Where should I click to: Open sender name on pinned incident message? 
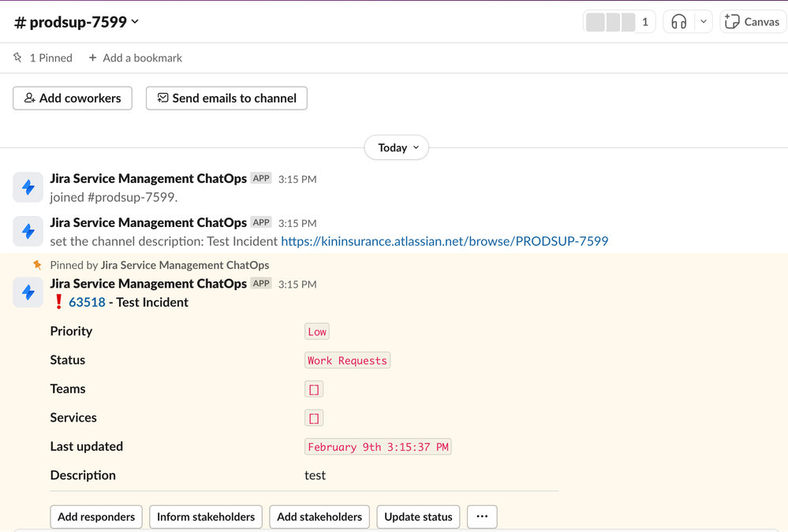click(x=148, y=283)
